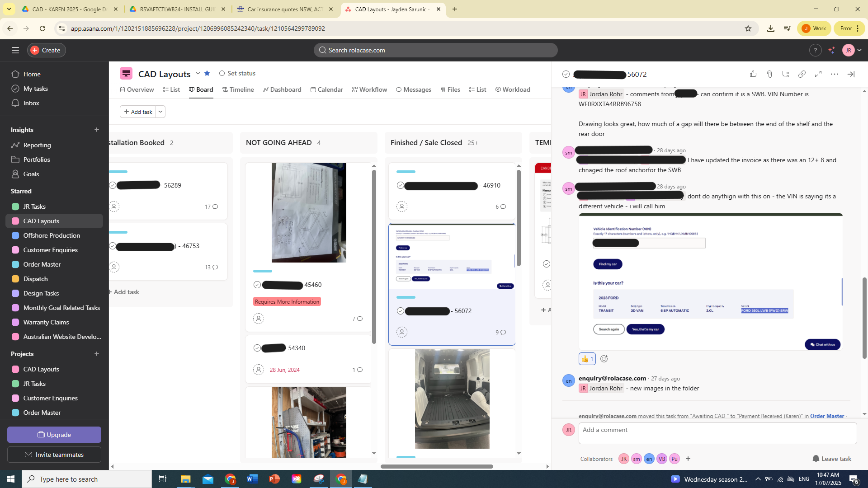Expand task pane to full screen
Image resolution: width=868 pixels, height=488 pixels.
click(x=818, y=74)
